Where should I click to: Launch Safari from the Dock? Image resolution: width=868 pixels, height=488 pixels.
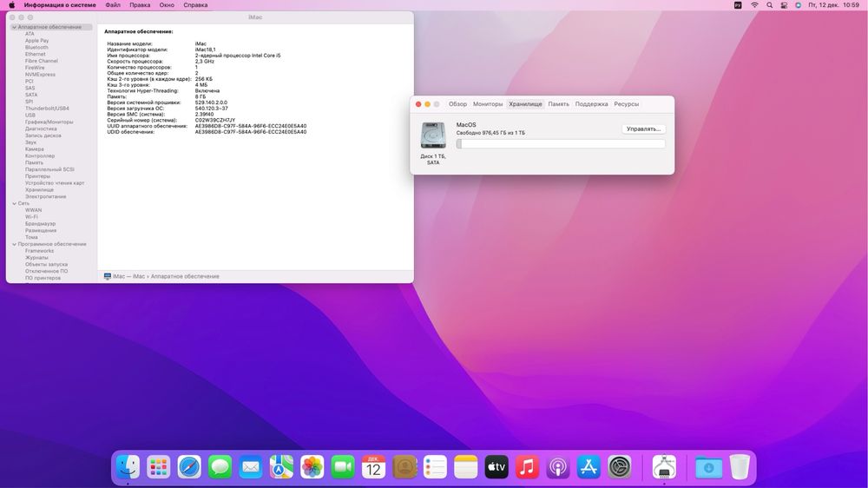click(x=189, y=467)
